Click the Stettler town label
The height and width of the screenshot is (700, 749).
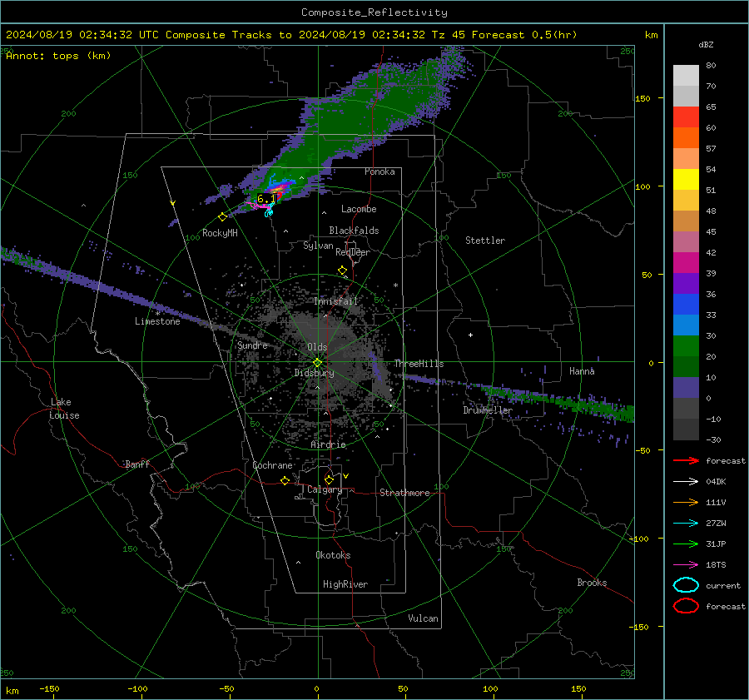pyautogui.click(x=485, y=241)
